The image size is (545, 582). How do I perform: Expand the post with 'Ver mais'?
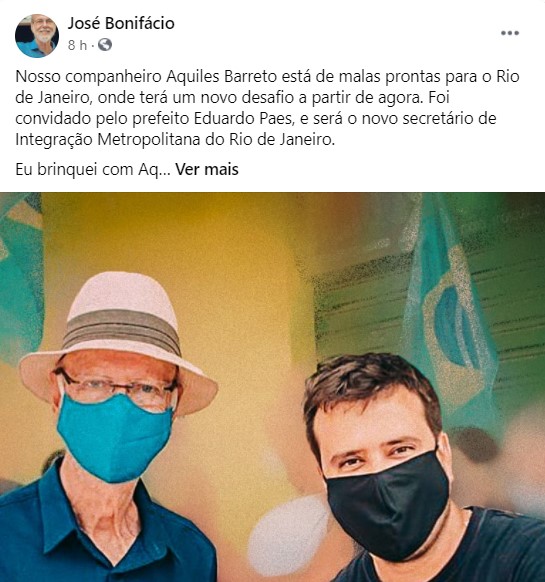coord(207,169)
